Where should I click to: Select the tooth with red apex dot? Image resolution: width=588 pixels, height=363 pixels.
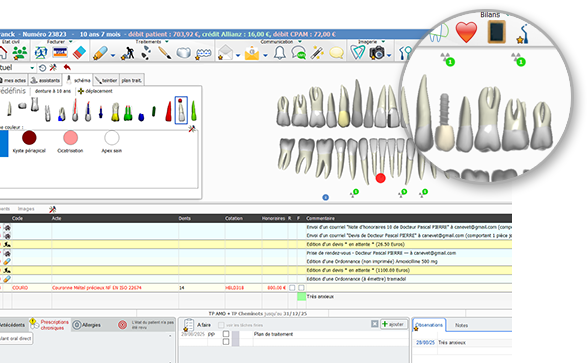coord(181,110)
